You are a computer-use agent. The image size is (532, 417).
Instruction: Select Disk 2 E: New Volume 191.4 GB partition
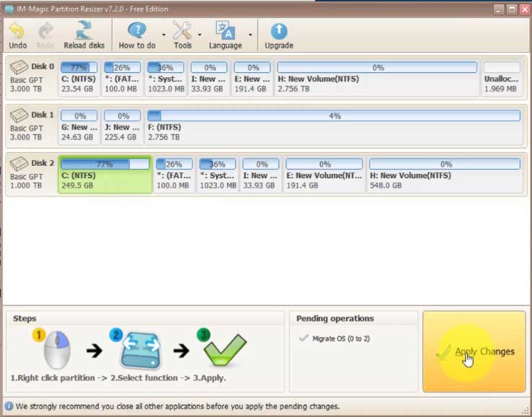324,175
